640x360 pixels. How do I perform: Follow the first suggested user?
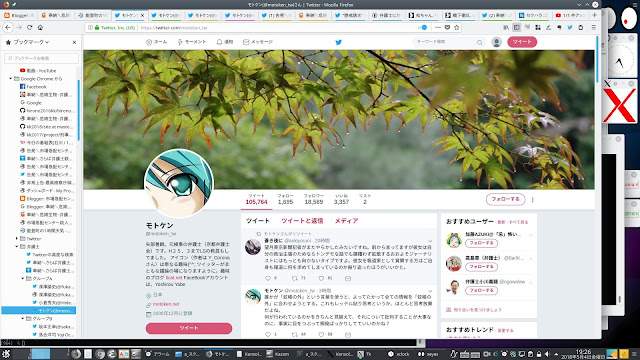point(481,243)
